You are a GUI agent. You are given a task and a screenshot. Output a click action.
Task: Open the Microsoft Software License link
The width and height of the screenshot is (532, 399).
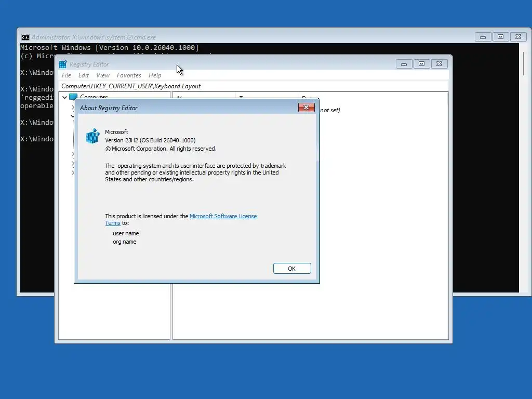223,216
